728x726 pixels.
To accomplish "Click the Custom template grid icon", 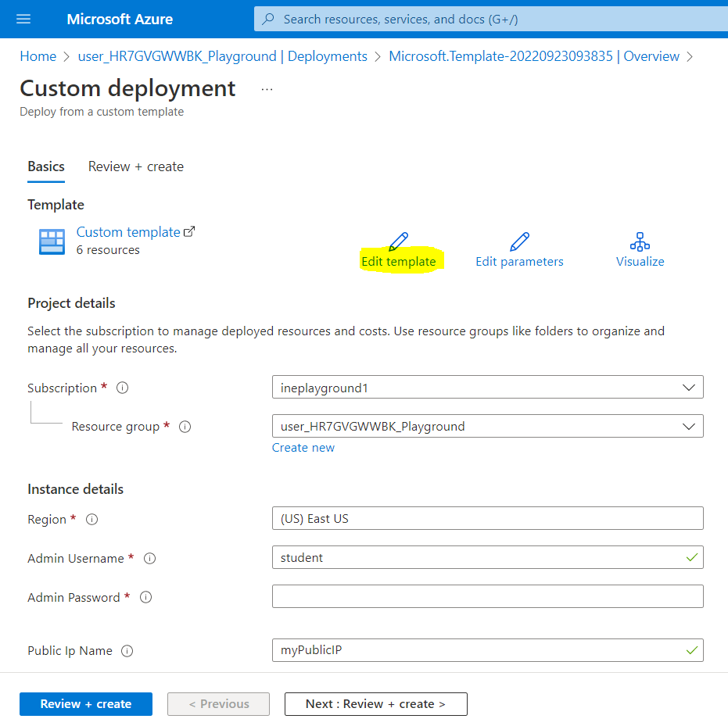I will click(x=52, y=241).
